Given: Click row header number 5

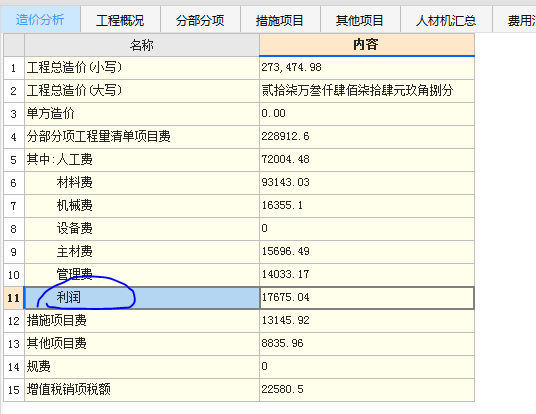Looking at the screenshot, I should 14,160.
